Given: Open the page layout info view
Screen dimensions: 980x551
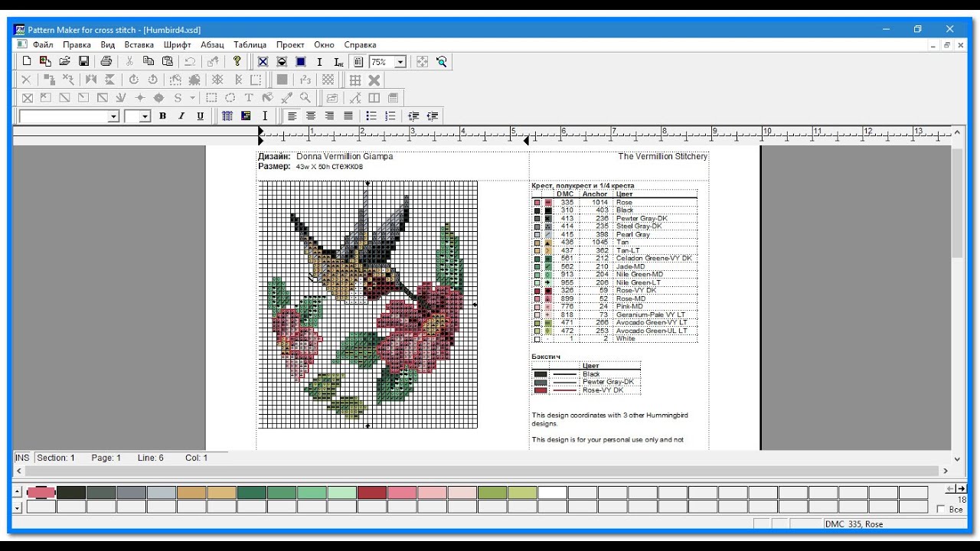Looking at the screenshot, I should tap(358, 62).
